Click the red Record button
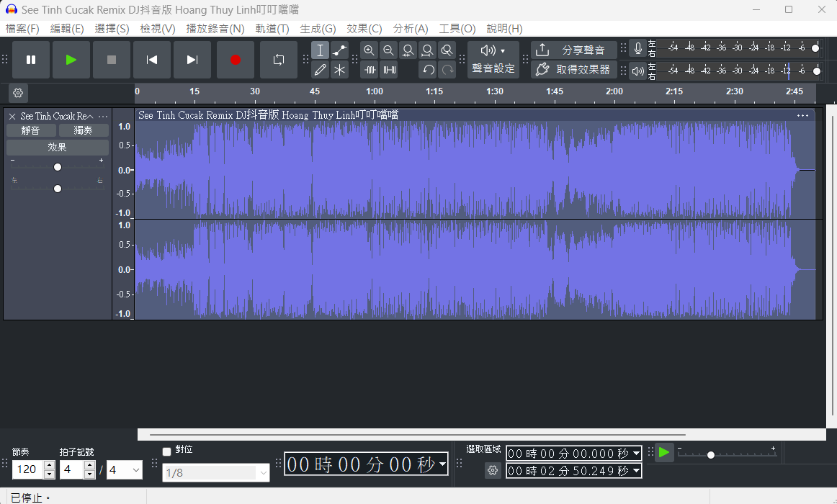 click(x=236, y=60)
